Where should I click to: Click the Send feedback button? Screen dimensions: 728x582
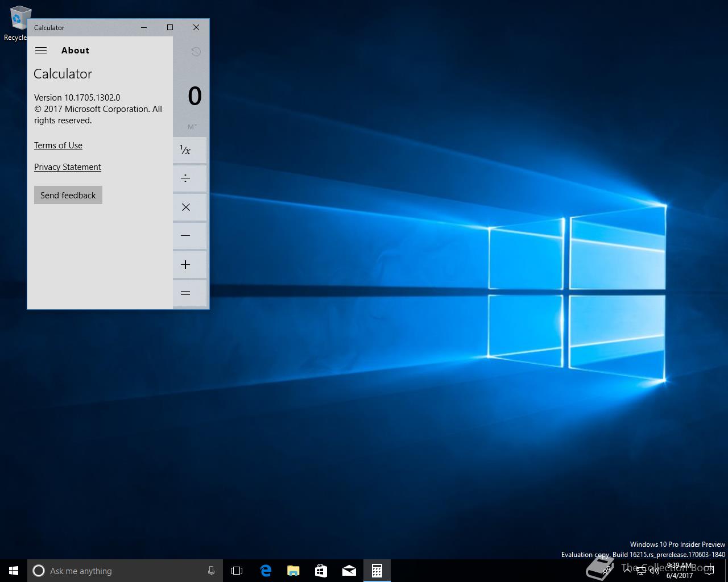pos(68,195)
